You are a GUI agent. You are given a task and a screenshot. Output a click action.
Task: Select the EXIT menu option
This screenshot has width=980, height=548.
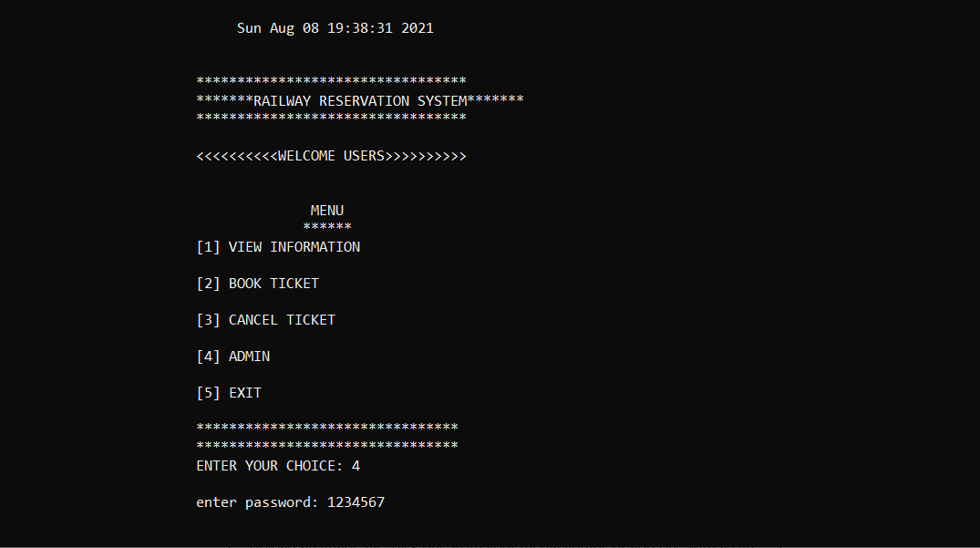click(245, 393)
